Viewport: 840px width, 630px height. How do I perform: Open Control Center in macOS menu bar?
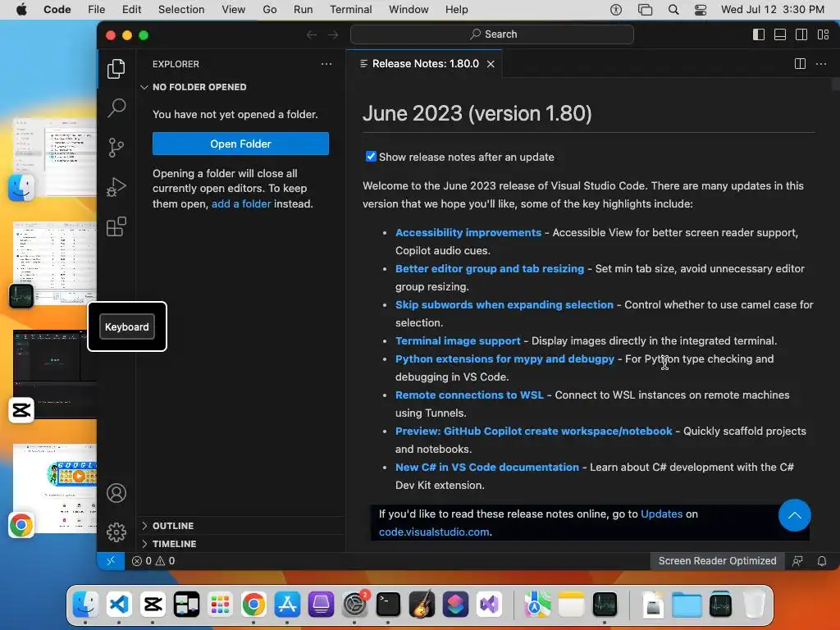tap(701, 10)
